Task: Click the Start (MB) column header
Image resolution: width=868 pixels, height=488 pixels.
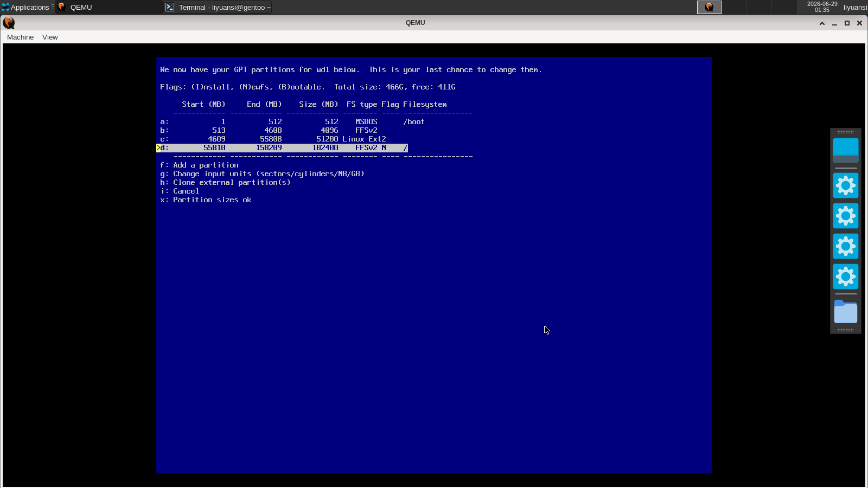Action: pyautogui.click(x=203, y=105)
